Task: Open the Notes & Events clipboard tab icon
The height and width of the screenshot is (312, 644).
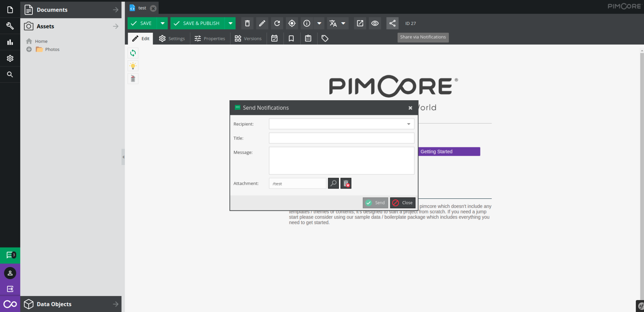Action: pos(308,39)
